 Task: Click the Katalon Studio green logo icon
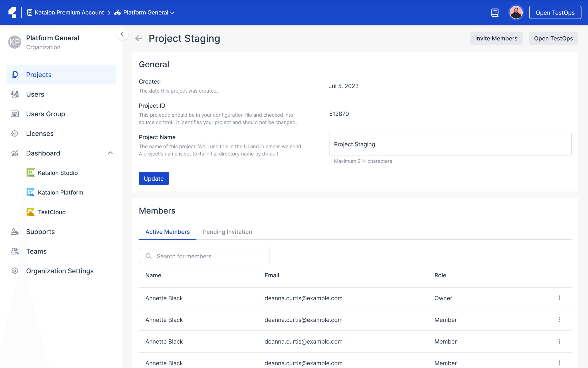pos(30,173)
